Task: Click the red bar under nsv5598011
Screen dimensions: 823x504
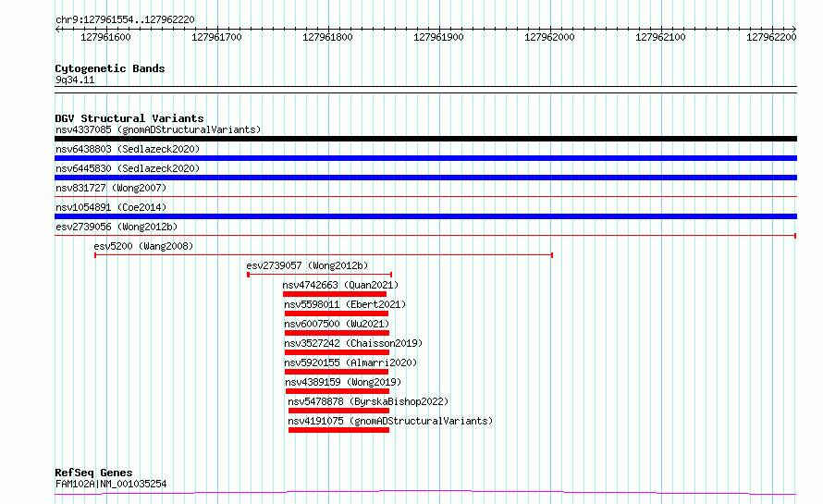Action: click(x=337, y=313)
